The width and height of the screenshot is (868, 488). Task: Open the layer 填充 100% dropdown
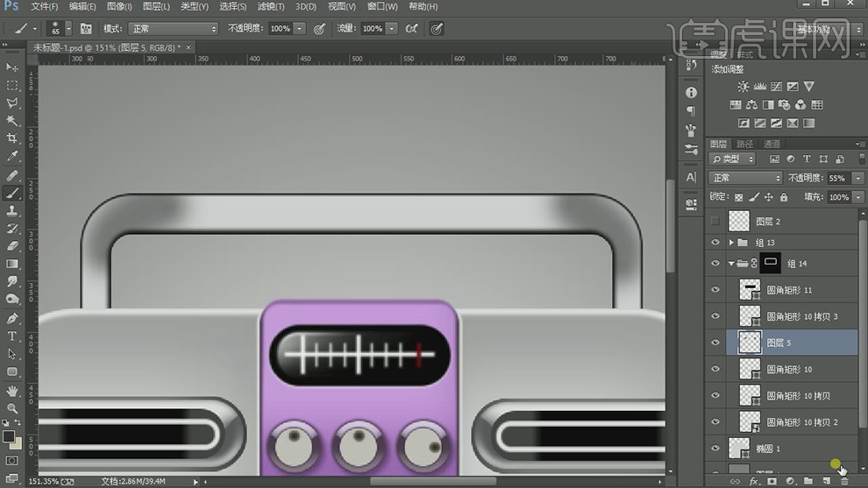coord(858,197)
